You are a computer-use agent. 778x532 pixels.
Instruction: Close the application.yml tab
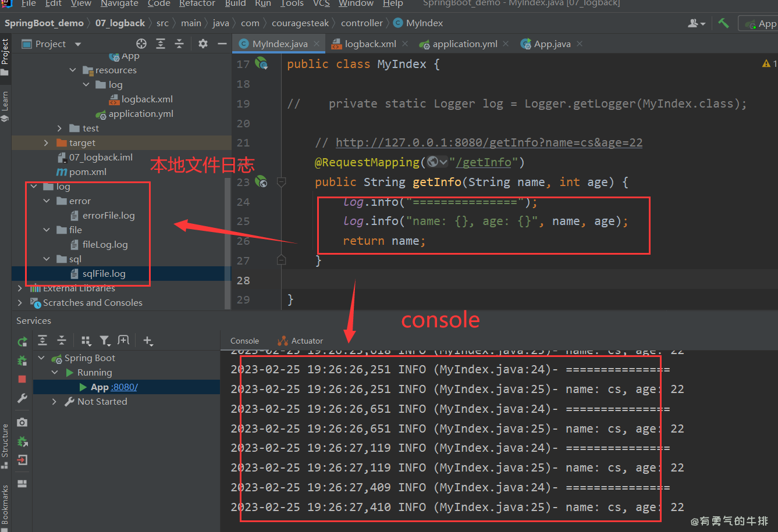coord(506,44)
